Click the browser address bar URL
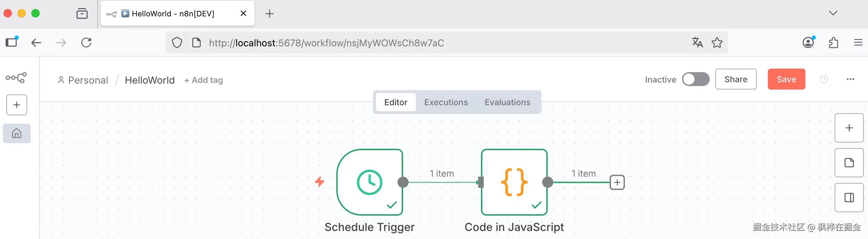This screenshot has width=868, height=239. (326, 43)
